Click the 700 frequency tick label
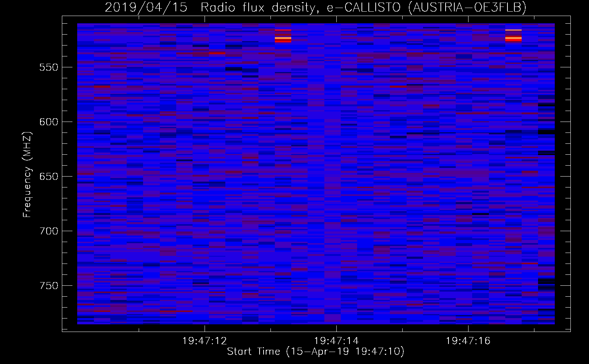 pos(49,231)
